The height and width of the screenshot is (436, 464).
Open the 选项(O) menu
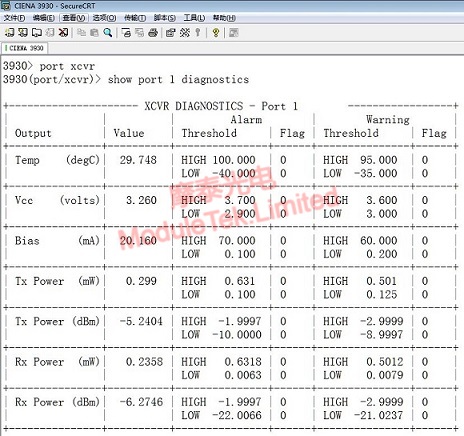coord(104,18)
